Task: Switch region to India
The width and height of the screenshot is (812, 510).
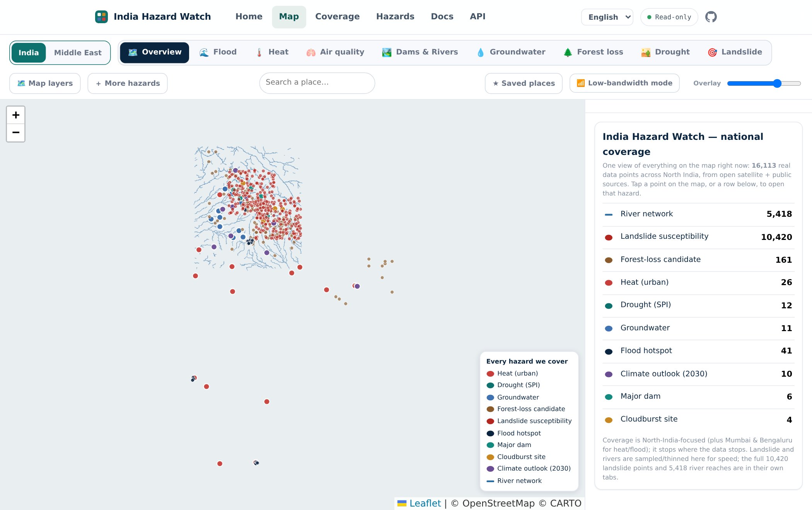Action: tap(29, 53)
